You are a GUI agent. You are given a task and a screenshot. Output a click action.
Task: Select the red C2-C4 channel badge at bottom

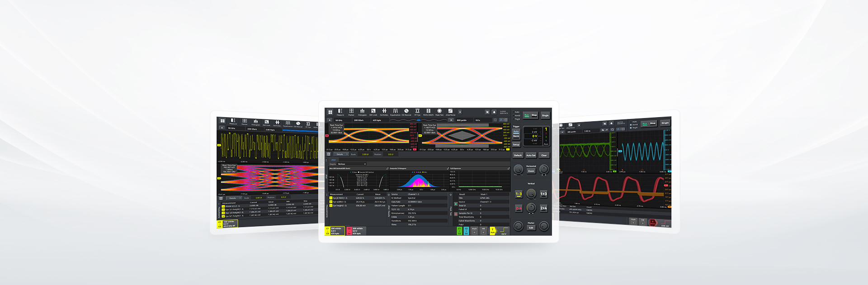356,231
